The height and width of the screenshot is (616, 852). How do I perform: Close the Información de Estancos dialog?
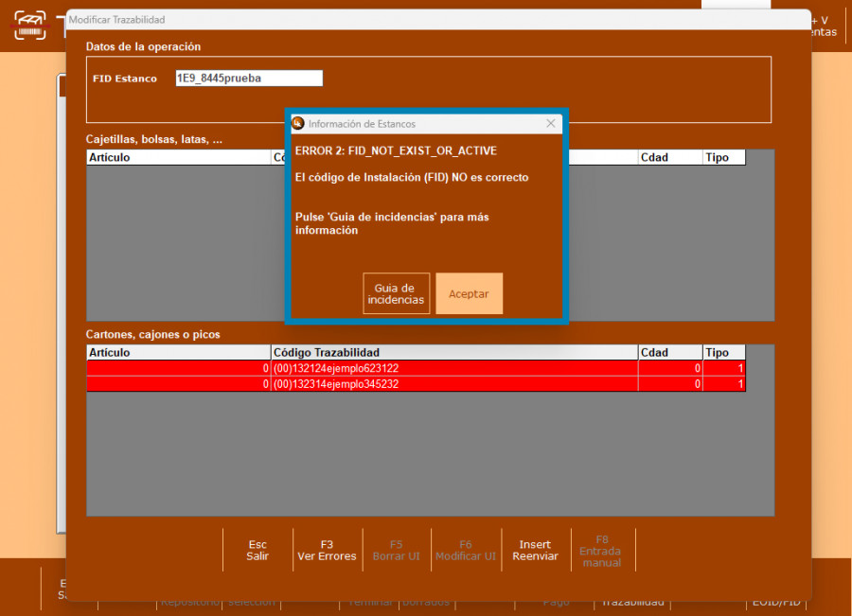coord(551,124)
